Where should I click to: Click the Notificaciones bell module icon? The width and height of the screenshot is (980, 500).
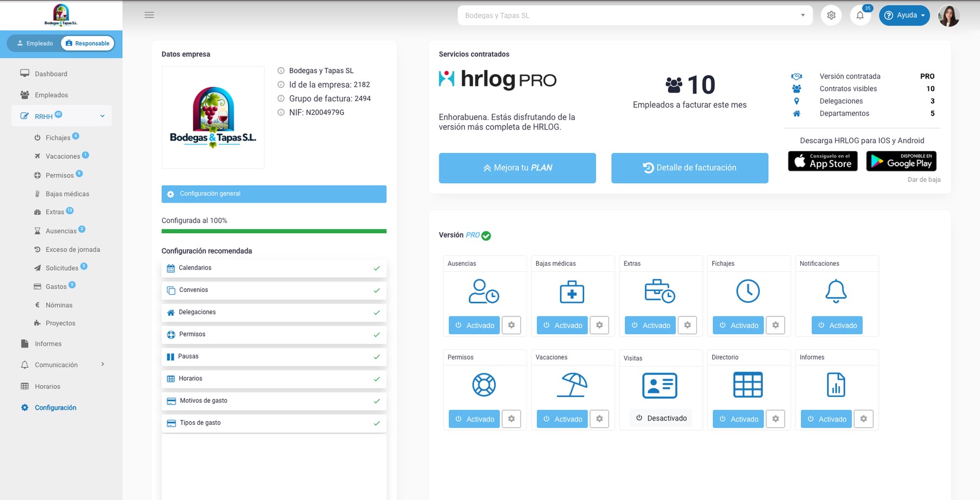coord(836,291)
